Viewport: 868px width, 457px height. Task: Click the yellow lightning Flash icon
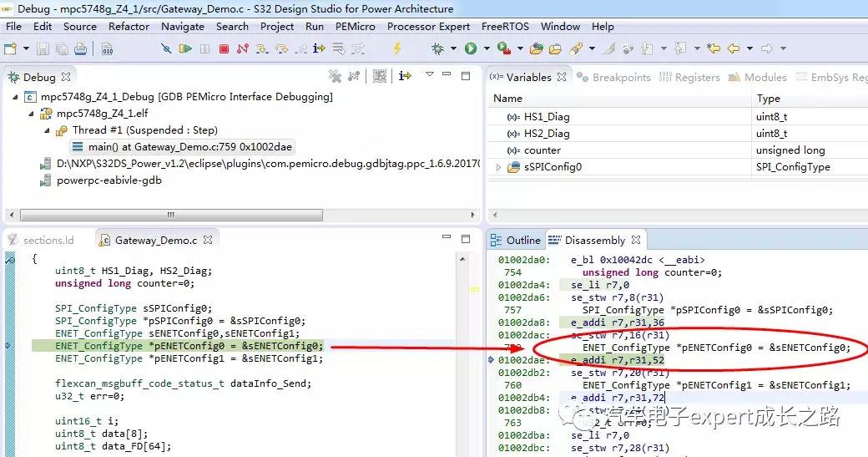tap(397, 49)
